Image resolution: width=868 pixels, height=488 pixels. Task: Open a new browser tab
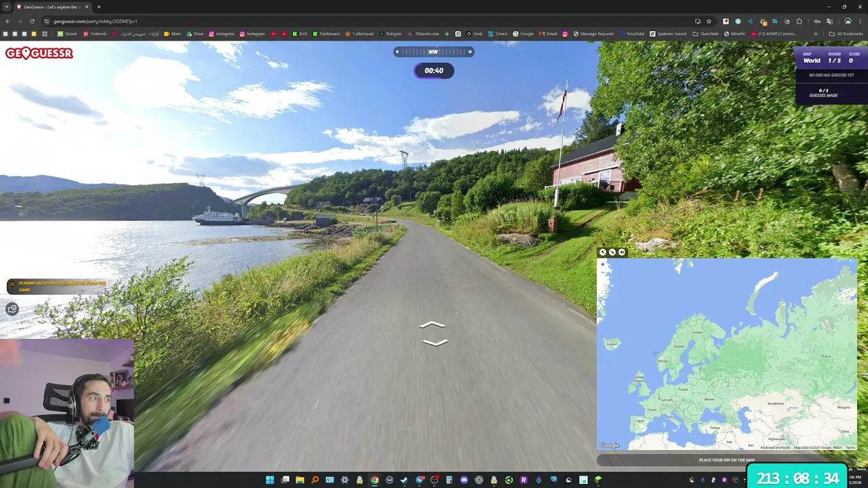pos(99,7)
